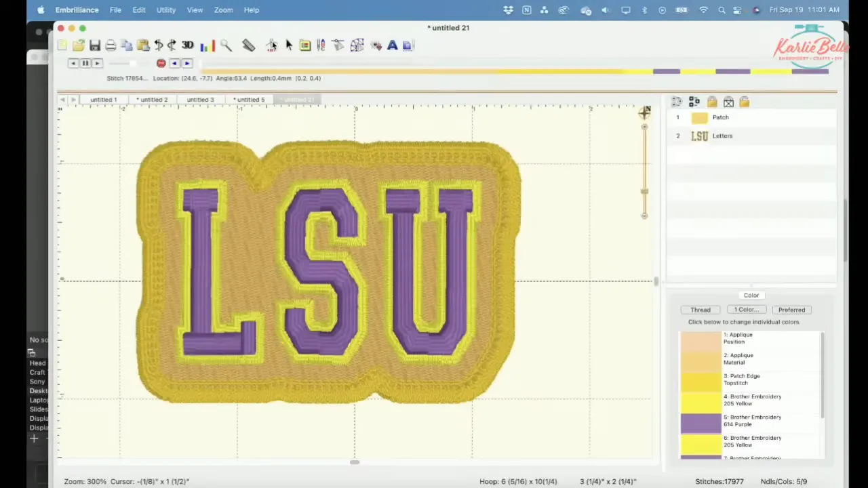The width and height of the screenshot is (868, 488).
Task: Open the Utility menu
Action: click(166, 9)
